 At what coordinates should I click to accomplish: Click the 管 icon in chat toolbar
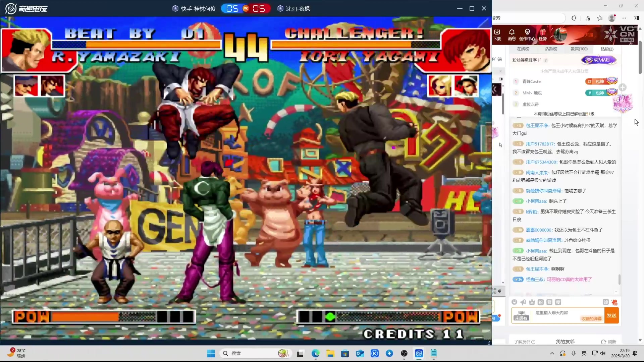point(549,302)
